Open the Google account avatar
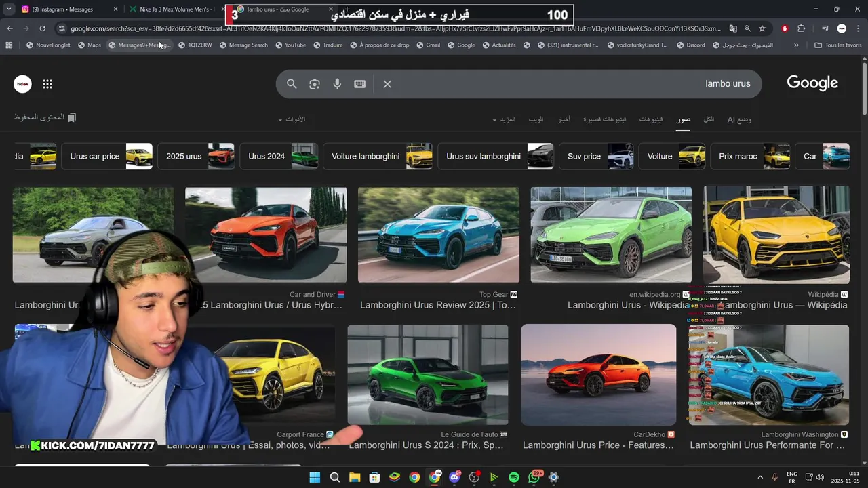The height and width of the screenshot is (488, 868). (22, 84)
